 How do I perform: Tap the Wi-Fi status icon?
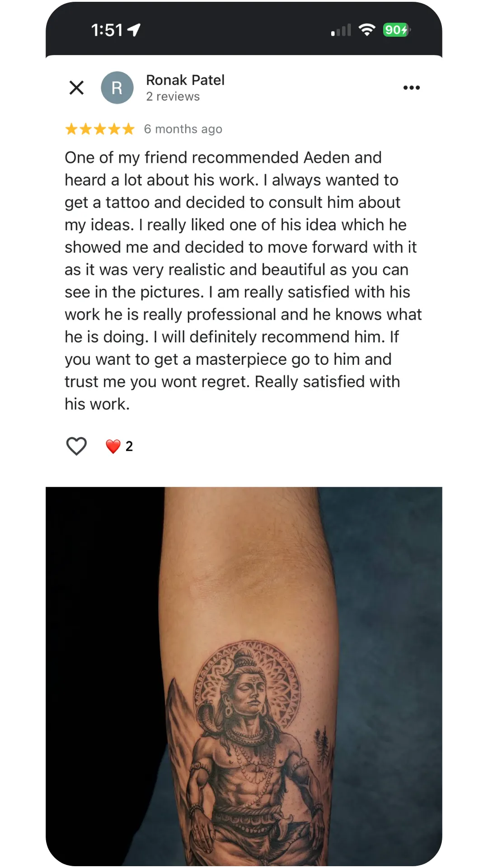click(x=367, y=30)
